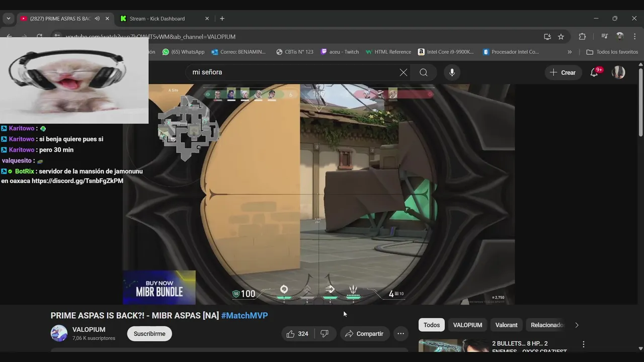Screen dimensions: 644x362
Task: Dislike the video with thumbs-down
Action: [325, 334]
